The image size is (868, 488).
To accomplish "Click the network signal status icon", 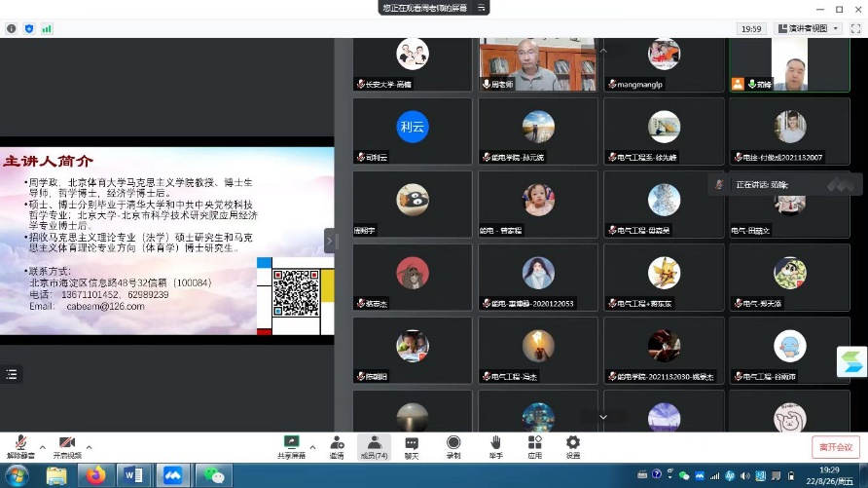I will 47,29.
